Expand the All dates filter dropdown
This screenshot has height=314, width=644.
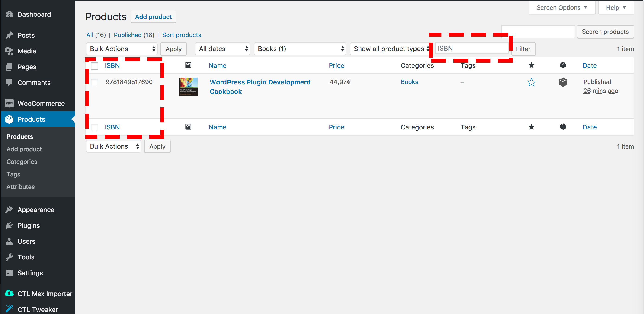coord(222,49)
